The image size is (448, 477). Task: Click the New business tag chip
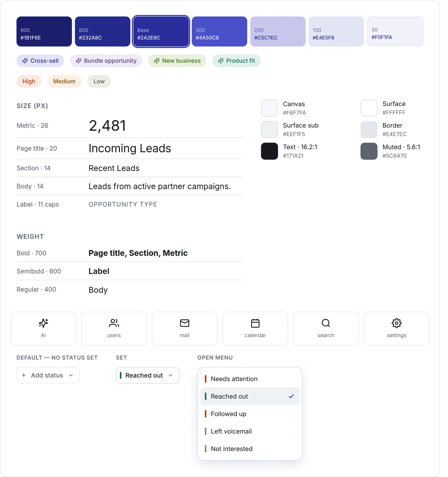click(177, 61)
